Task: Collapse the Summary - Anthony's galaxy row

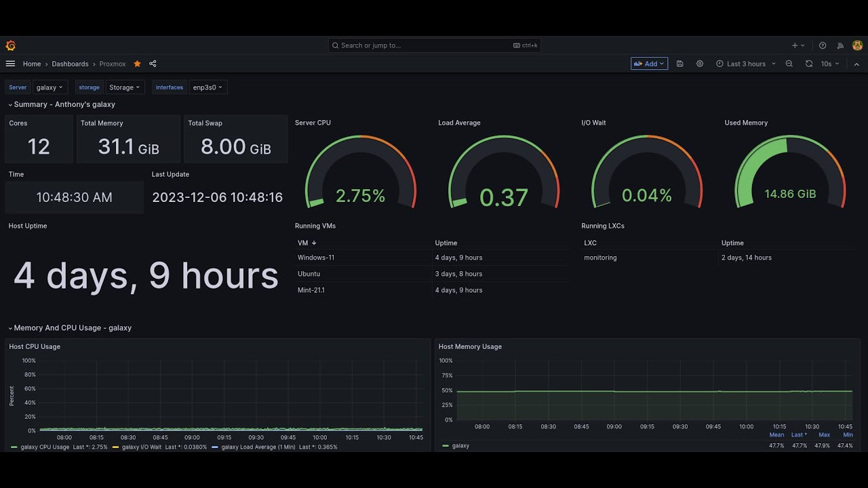Action: click(61, 104)
